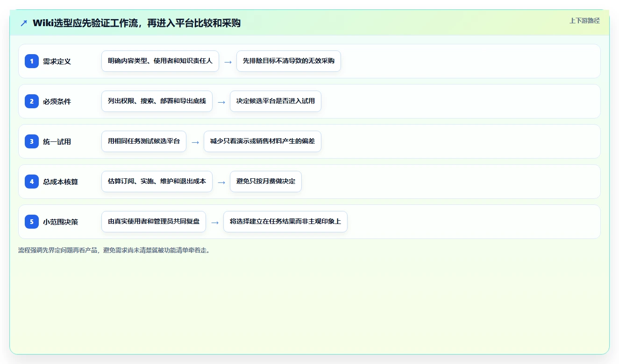Click the '先排除目标不清导致的无效采购' box
The height and width of the screenshot is (364, 619).
(x=289, y=61)
